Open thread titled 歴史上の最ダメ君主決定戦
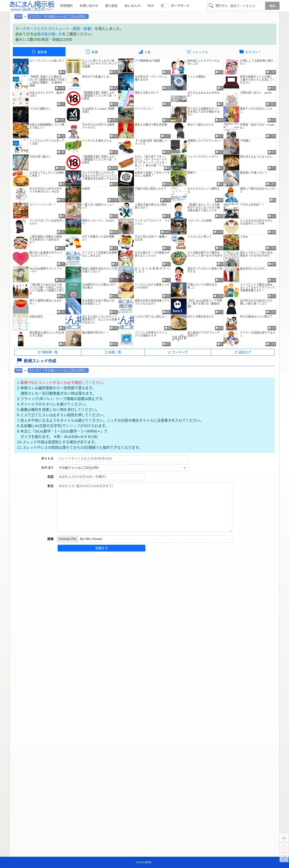The width and height of the screenshot is (289, 868). (151, 125)
